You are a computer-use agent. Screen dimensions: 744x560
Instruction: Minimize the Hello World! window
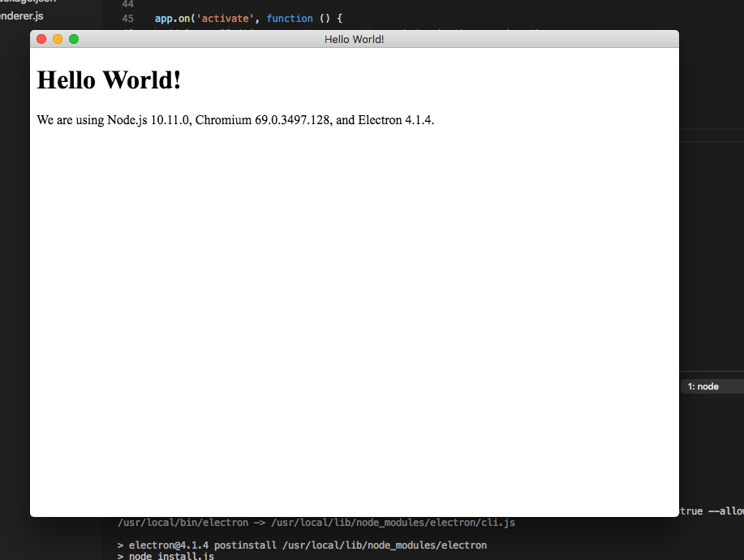pos(58,39)
